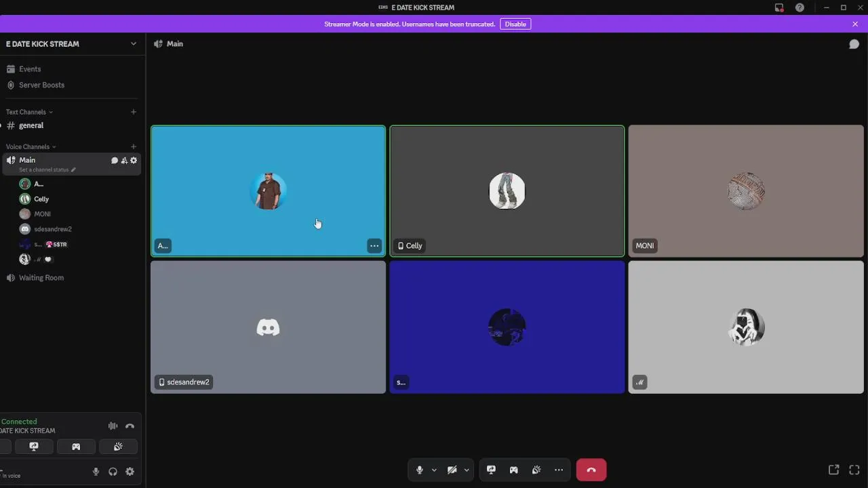Select sdesandrew2 in voice member list
This screenshot has width=868, height=488.
[x=79, y=229]
